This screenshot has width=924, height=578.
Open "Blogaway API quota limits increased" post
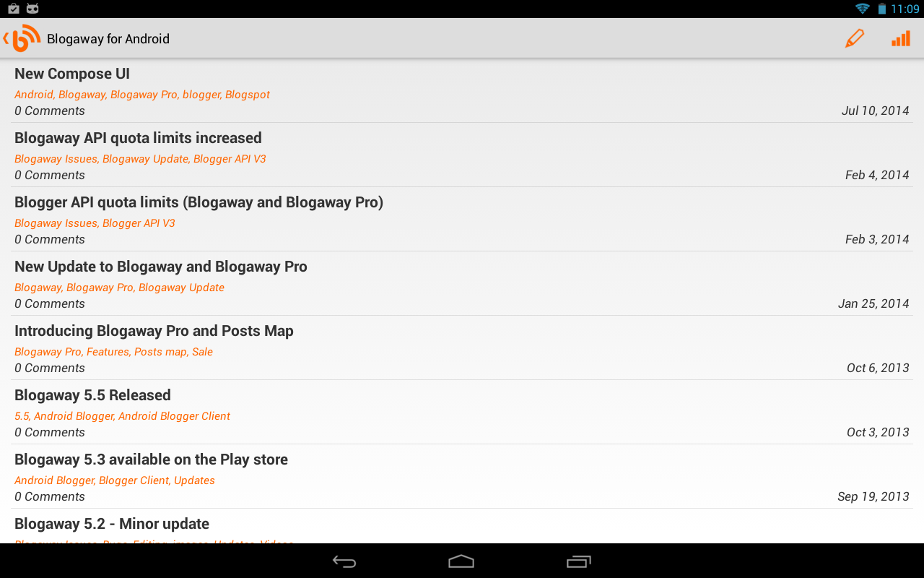[462, 155]
